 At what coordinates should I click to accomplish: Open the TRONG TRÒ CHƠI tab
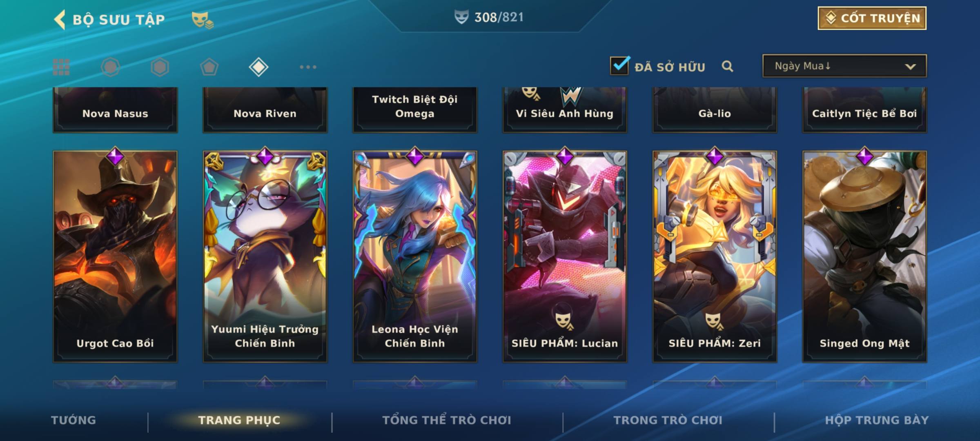point(668,420)
